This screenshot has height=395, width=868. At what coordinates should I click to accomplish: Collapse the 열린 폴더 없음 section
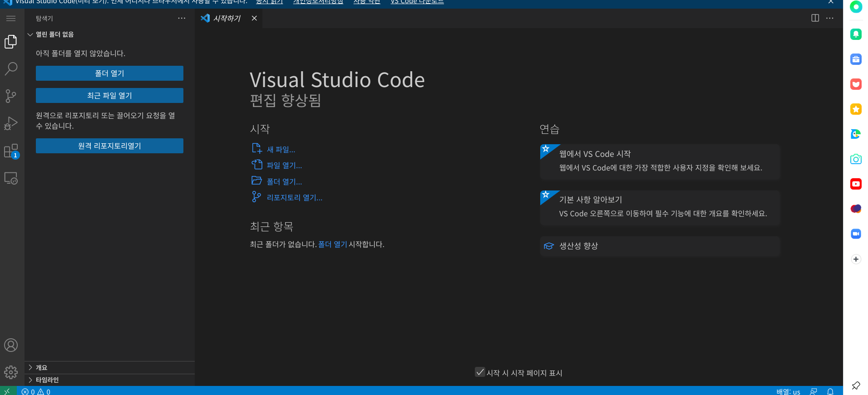(109, 34)
